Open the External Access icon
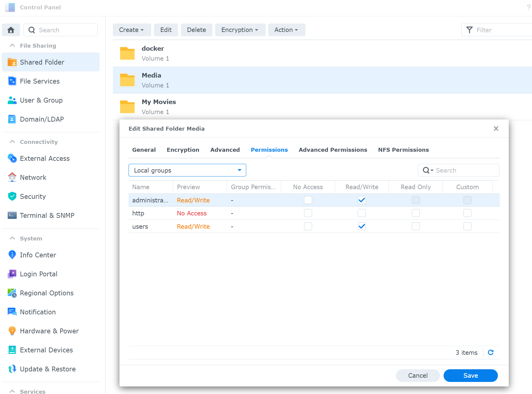The image size is (532, 394). click(12, 158)
